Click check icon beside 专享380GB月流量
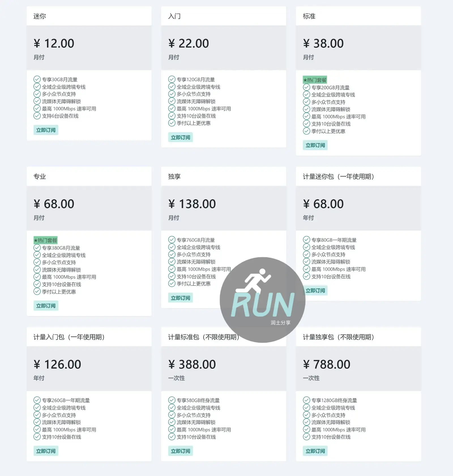This screenshot has width=453, height=476. click(x=37, y=248)
